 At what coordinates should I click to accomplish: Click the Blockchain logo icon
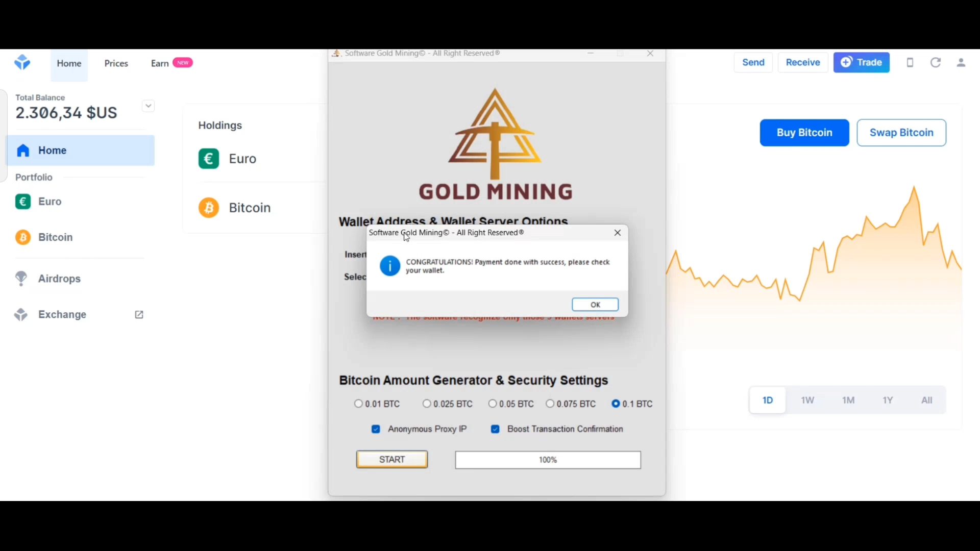tap(22, 62)
